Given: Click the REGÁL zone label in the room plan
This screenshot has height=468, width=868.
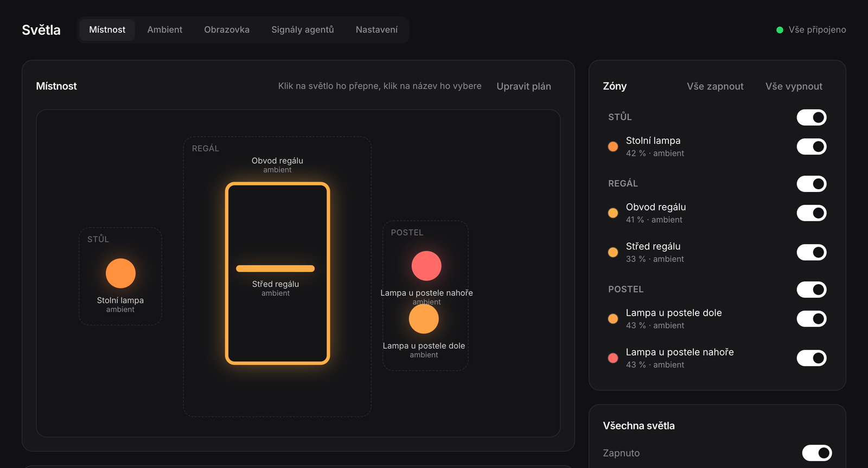Looking at the screenshot, I should [206, 149].
